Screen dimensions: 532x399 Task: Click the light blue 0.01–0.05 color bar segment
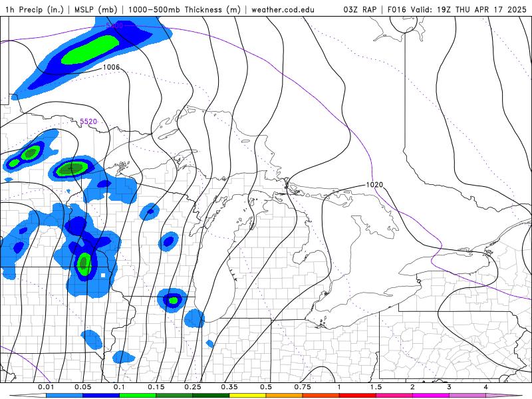tap(65, 396)
